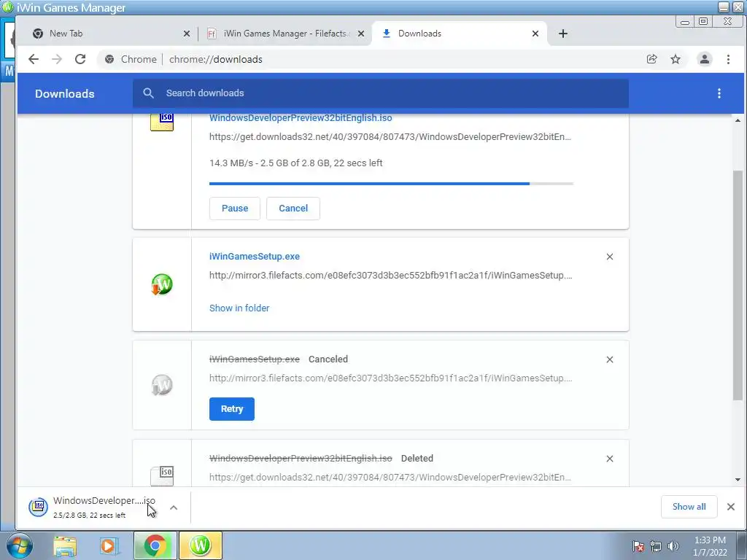Click the scrollbar up arrow
Screen dimensions: 747x560
click(x=738, y=120)
